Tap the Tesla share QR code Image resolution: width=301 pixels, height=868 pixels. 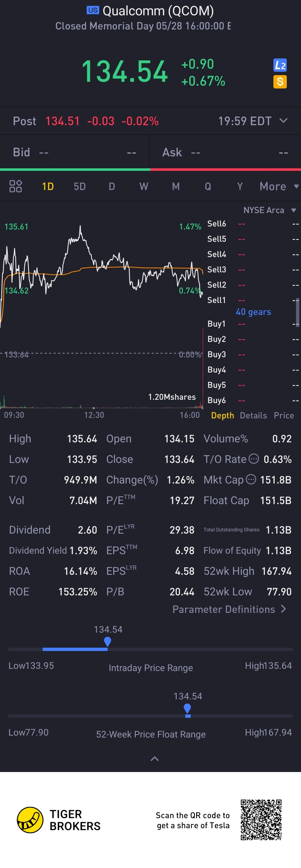click(x=261, y=820)
